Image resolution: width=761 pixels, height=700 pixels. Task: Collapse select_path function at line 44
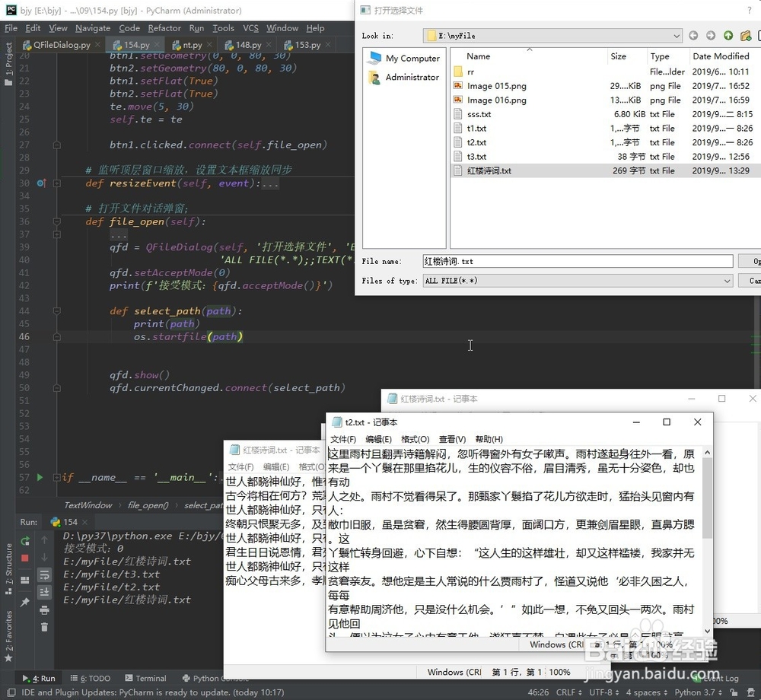57,311
